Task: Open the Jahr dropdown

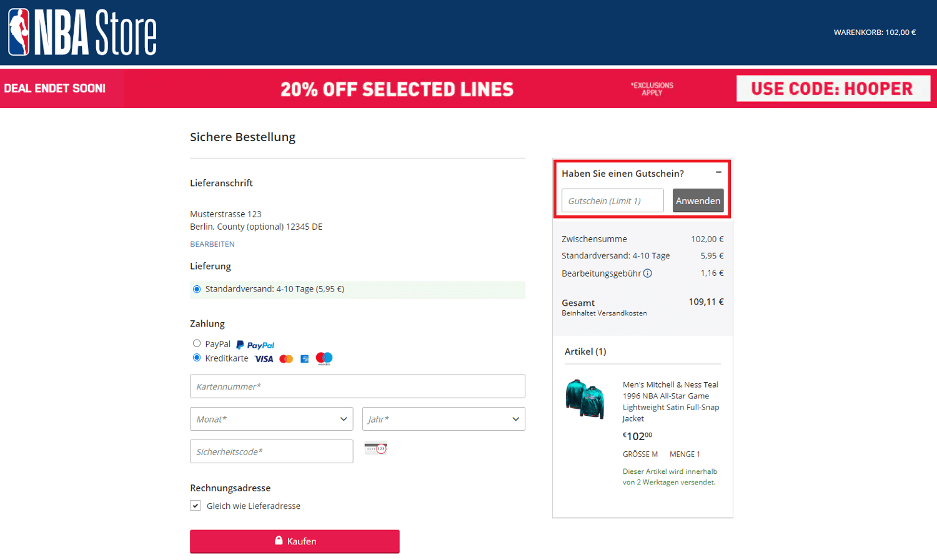Action: pyautogui.click(x=444, y=419)
